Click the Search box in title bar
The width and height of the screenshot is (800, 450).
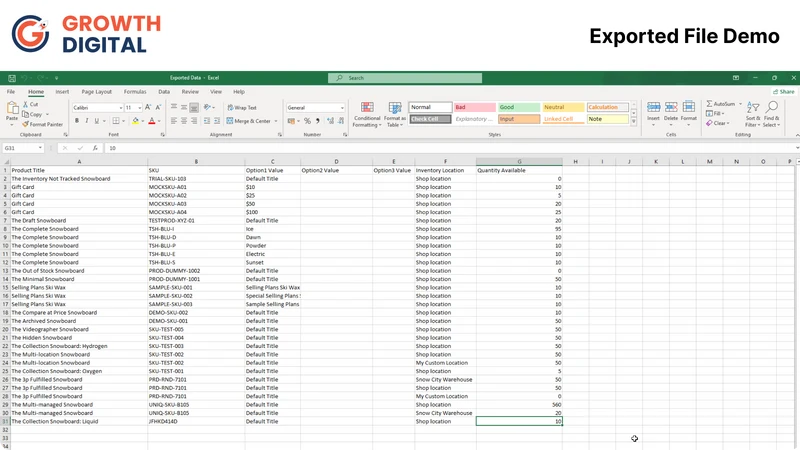(405, 78)
